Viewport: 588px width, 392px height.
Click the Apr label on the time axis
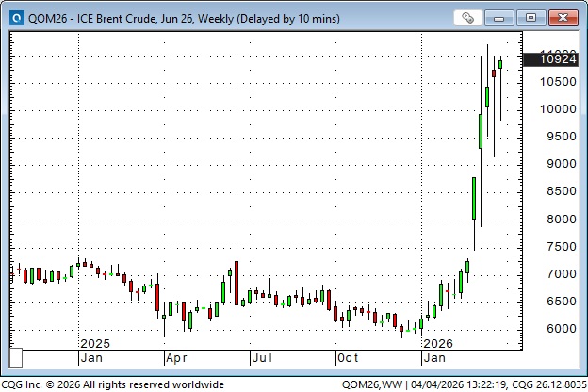(176, 358)
